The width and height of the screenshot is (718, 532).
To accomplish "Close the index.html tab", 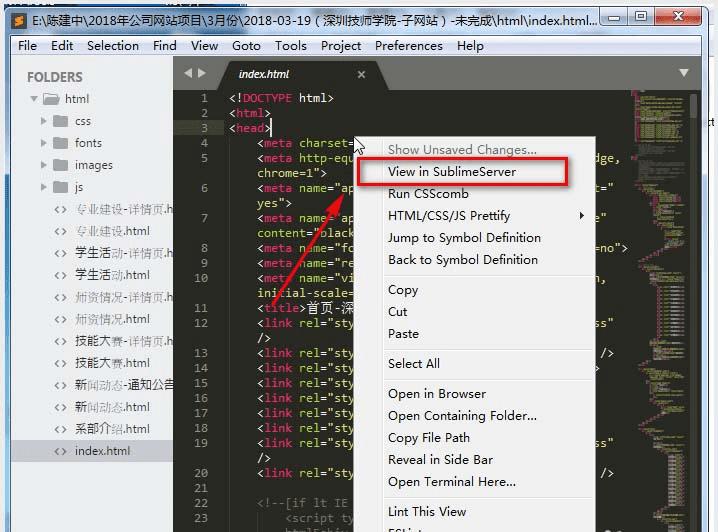I will tap(361, 74).
